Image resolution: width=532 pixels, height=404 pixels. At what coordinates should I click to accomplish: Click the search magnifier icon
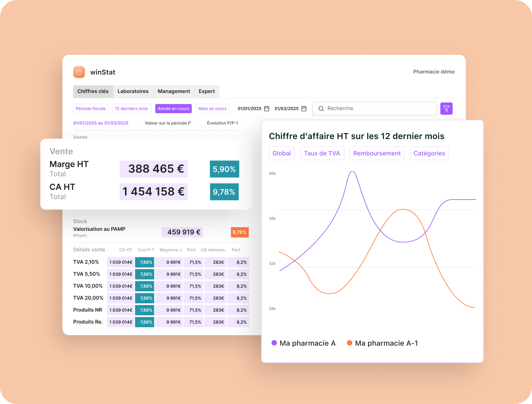pos(321,109)
